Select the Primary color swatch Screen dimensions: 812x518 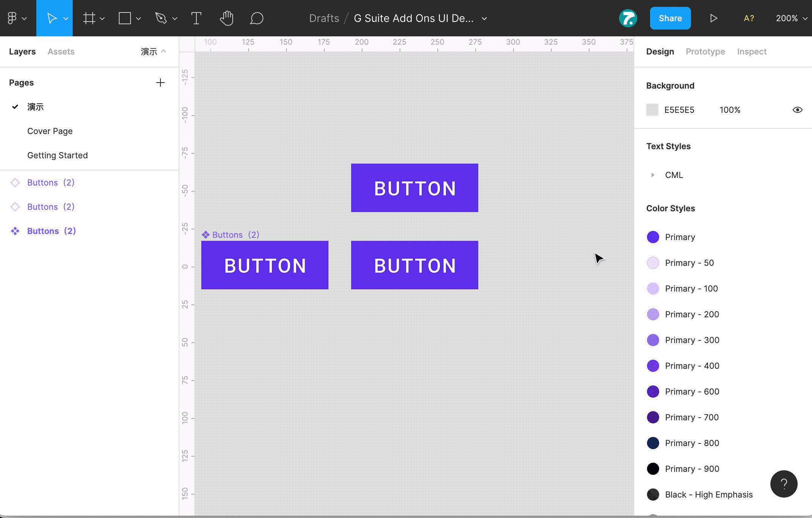pyautogui.click(x=654, y=237)
